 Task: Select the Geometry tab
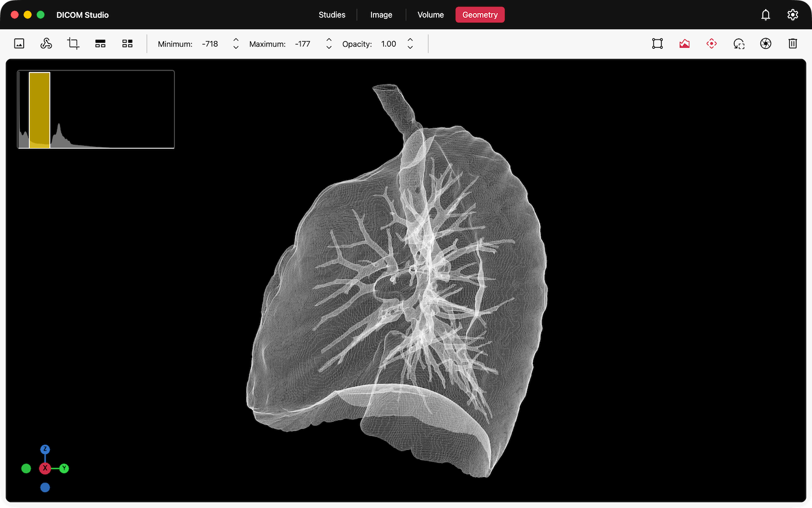click(x=480, y=15)
